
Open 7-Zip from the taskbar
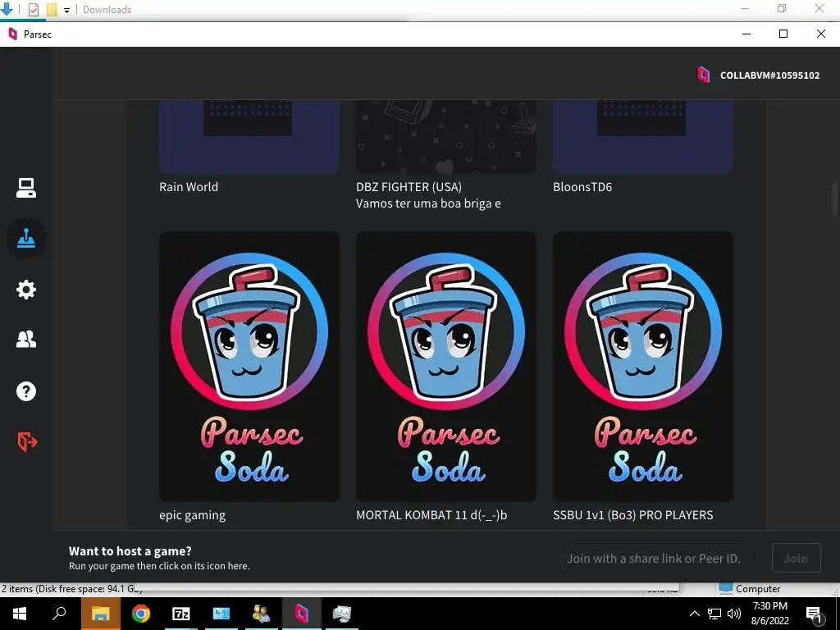tap(181, 614)
